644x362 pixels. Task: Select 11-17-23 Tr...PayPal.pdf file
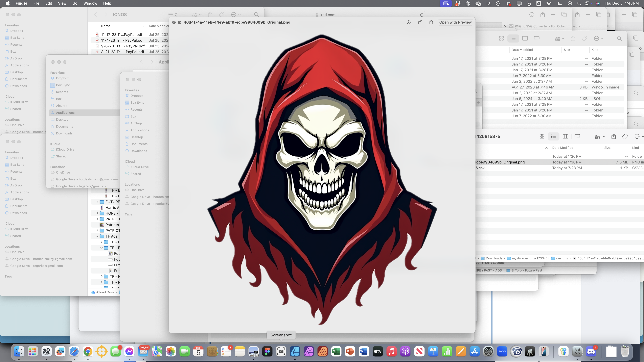(x=121, y=34)
